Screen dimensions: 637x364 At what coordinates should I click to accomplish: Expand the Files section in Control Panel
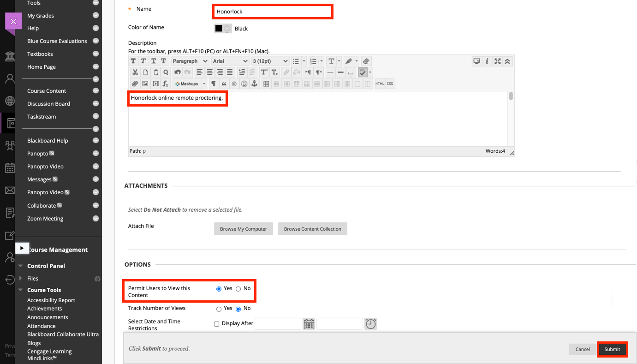(21, 279)
